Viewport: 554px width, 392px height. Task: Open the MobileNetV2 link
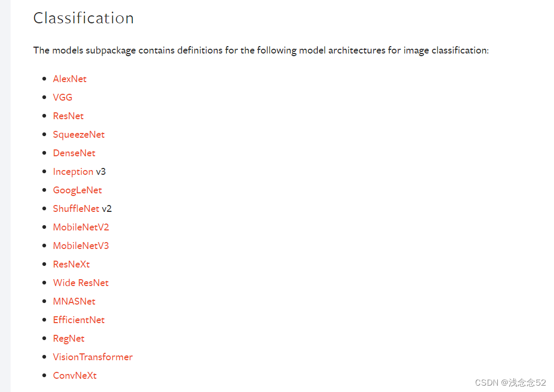tap(81, 227)
